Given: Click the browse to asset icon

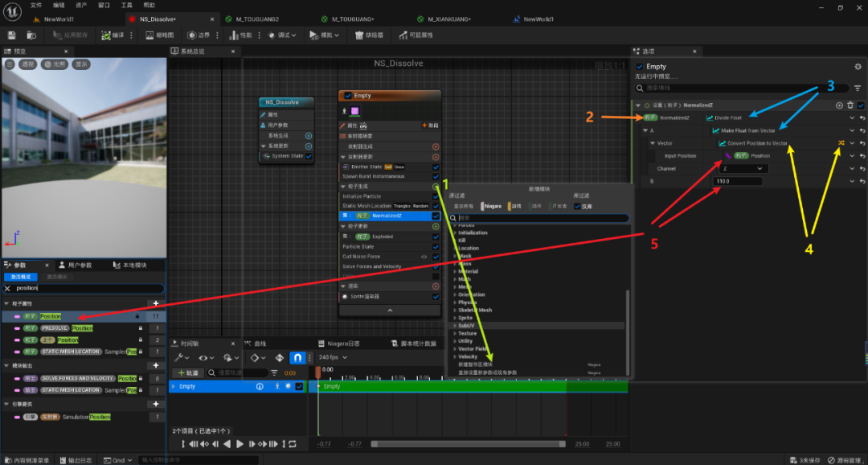Looking at the screenshot, I should click(31, 35).
